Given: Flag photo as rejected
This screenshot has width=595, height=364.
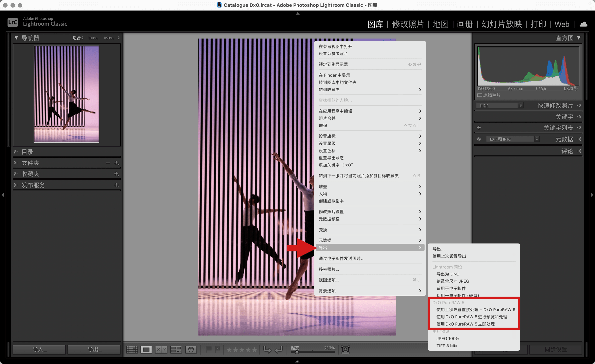Looking at the screenshot, I should tap(218, 349).
